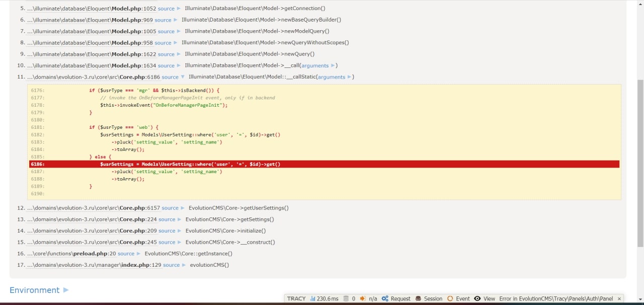This screenshot has height=305, width=644.
Task: Open file link preload.php:20
Action: click(x=71, y=254)
